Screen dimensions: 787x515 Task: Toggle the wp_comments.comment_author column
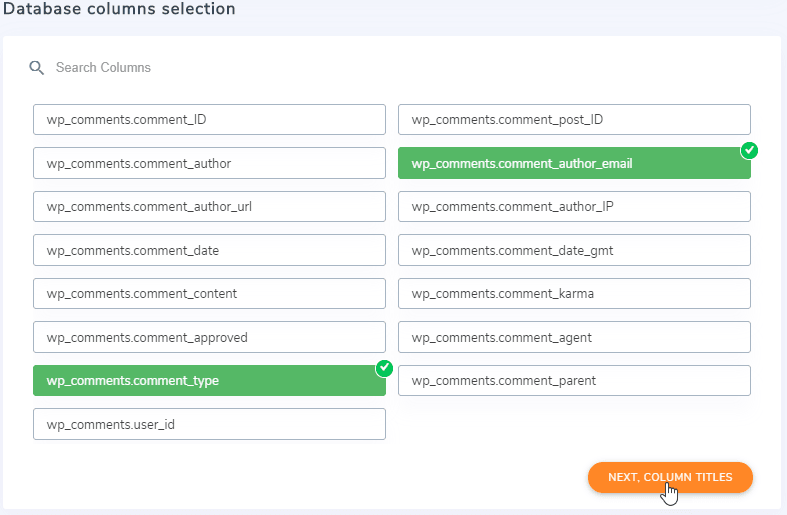tap(209, 163)
